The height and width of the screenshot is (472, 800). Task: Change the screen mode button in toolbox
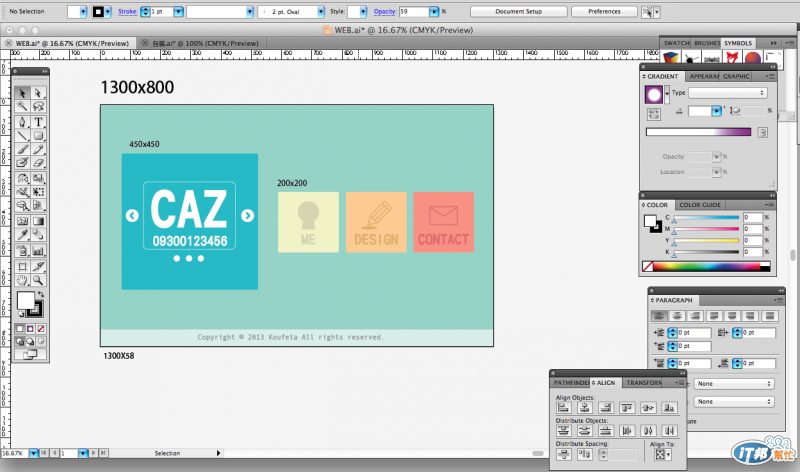pyautogui.click(x=30, y=354)
